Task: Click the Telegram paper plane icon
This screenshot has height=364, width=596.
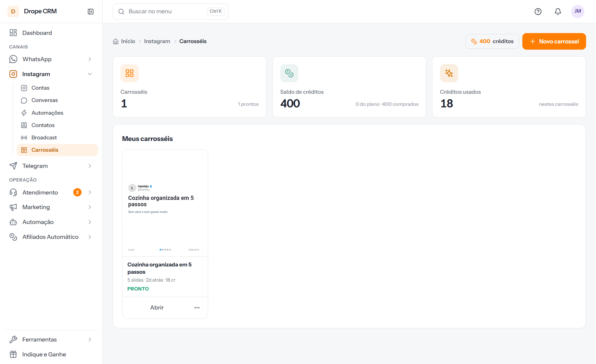Action: pyautogui.click(x=13, y=166)
